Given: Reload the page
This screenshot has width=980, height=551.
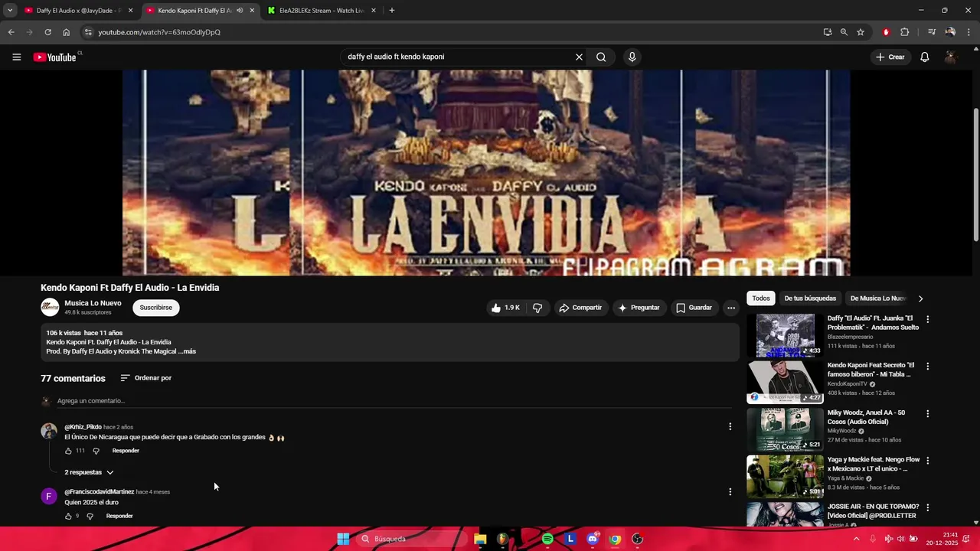Looking at the screenshot, I should [x=47, y=32].
